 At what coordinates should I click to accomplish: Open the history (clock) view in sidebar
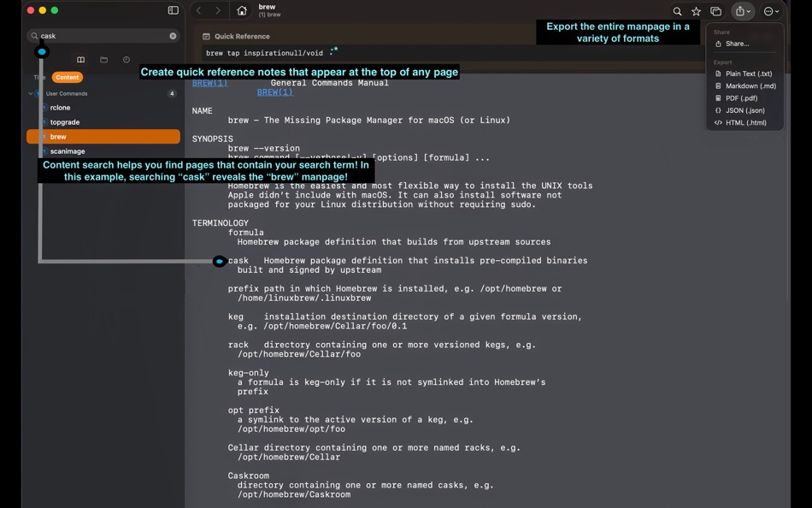(127, 59)
